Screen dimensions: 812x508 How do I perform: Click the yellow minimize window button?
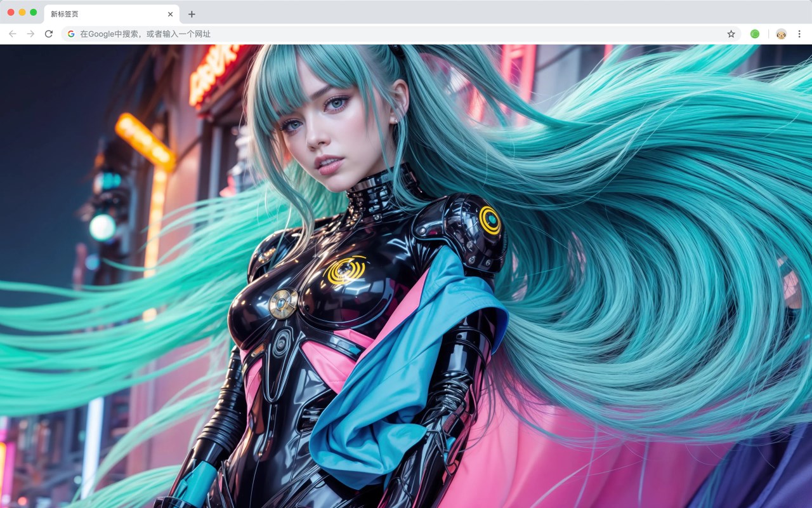22,12
